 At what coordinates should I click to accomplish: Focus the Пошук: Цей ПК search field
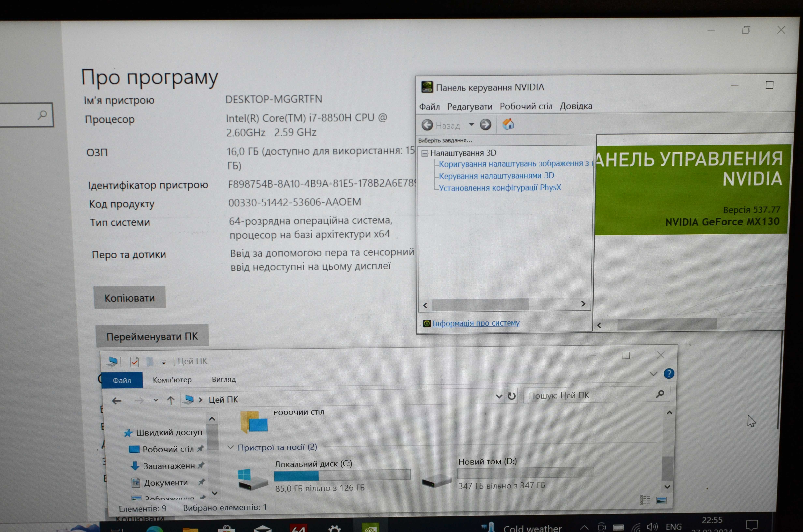click(x=597, y=395)
